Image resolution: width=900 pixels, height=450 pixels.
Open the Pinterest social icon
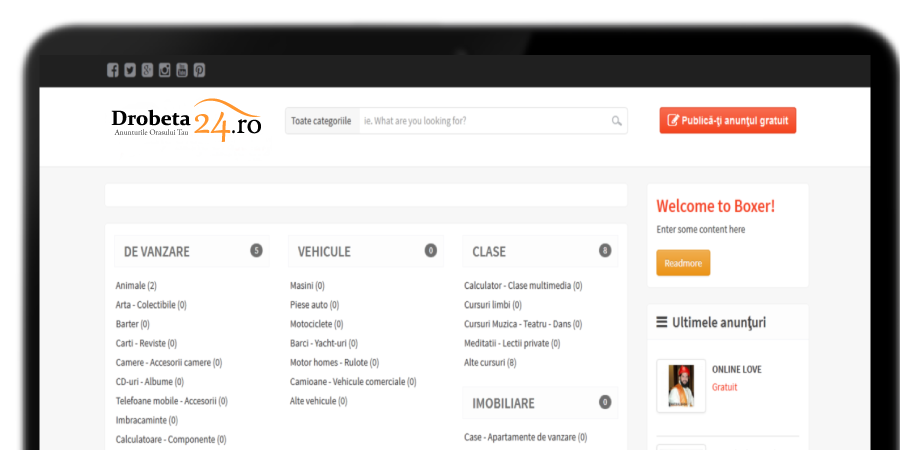pyautogui.click(x=199, y=71)
